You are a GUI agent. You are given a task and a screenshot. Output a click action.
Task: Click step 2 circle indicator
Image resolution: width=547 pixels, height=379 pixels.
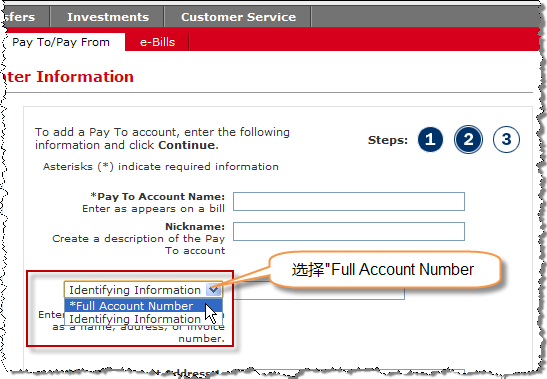[468, 140]
